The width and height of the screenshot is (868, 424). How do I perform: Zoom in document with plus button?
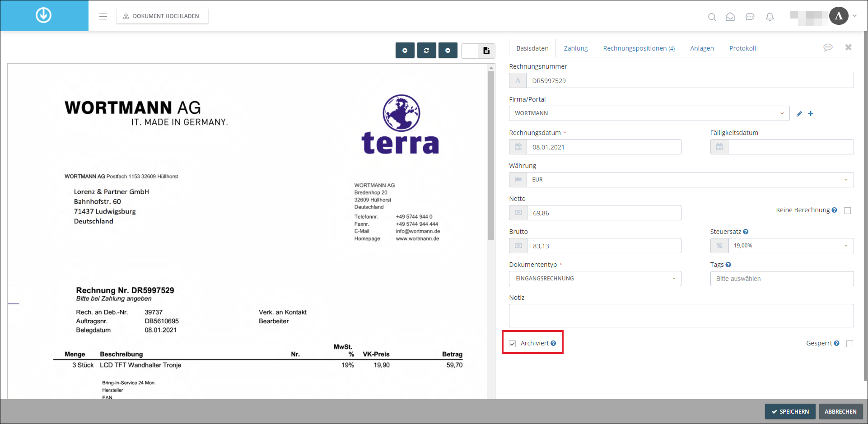pyautogui.click(x=405, y=50)
